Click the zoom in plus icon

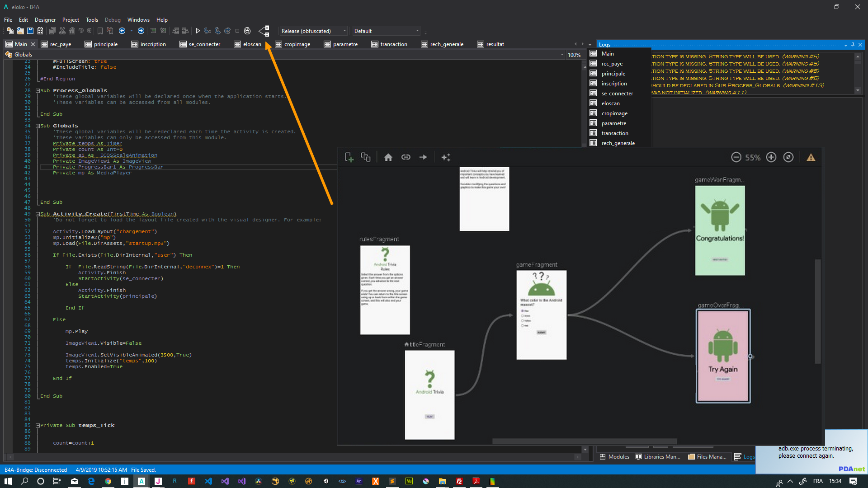771,157
